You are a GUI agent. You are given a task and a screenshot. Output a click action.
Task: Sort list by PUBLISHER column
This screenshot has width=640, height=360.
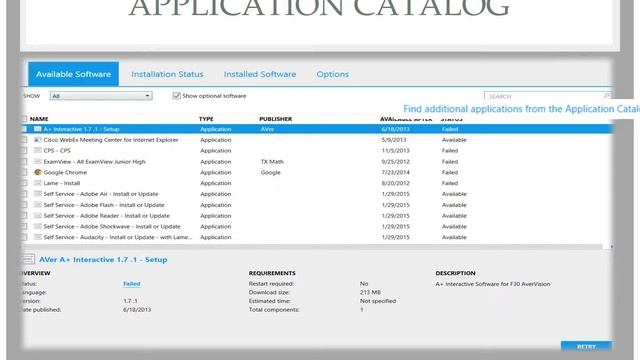(276, 119)
